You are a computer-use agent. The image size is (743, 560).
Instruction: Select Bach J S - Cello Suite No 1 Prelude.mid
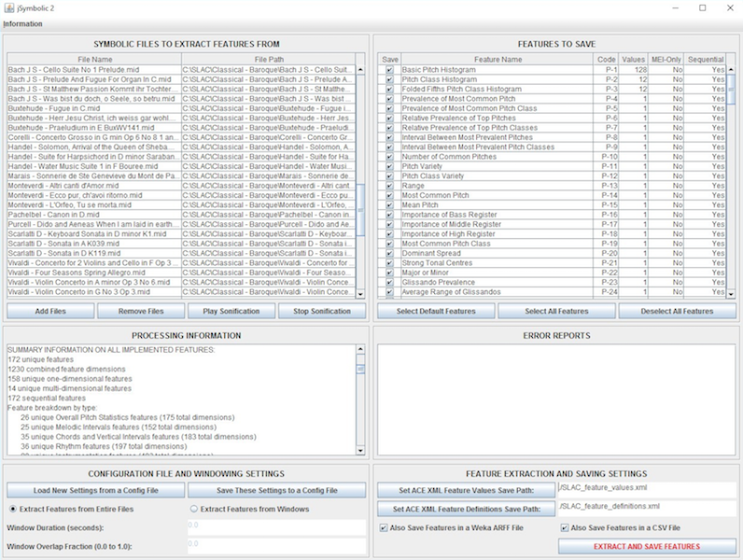pyautogui.click(x=94, y=70)
